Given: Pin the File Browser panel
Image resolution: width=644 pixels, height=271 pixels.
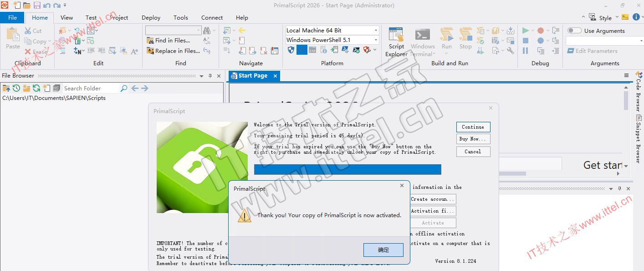Looking at the screenshot, I should tap(210, 76).
